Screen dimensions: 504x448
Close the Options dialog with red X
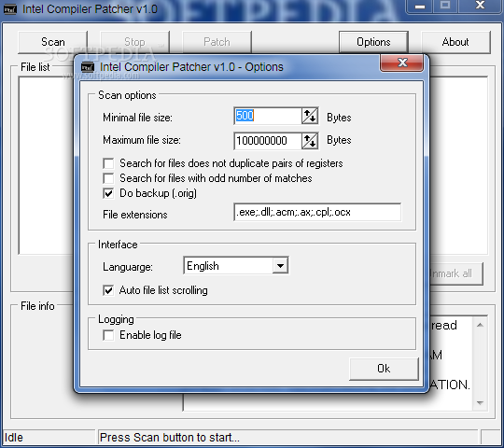click(401, 63)
